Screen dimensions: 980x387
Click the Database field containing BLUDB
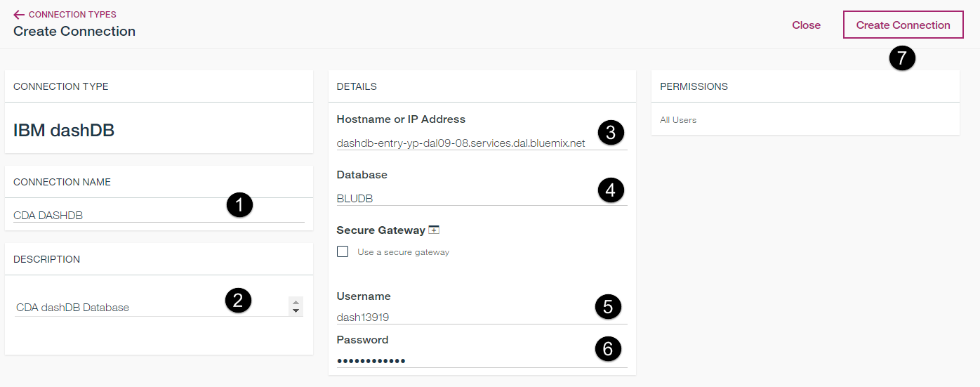click(x=482, y=198)
